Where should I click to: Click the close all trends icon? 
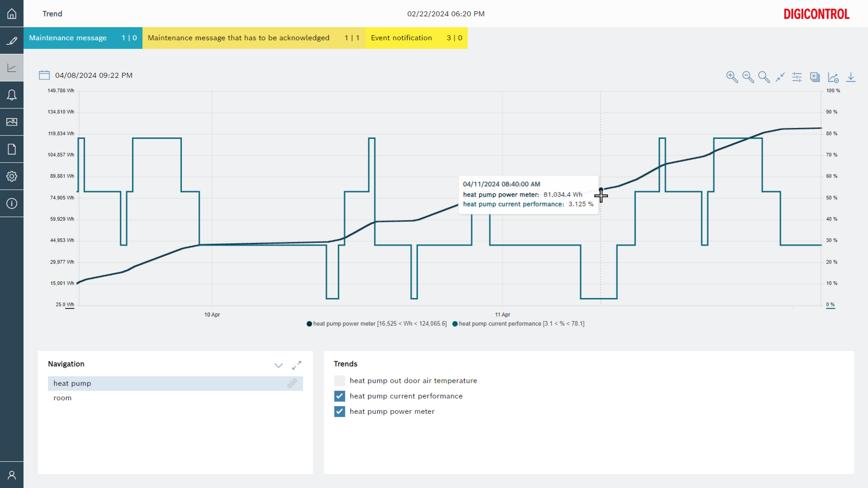(815, 77)
